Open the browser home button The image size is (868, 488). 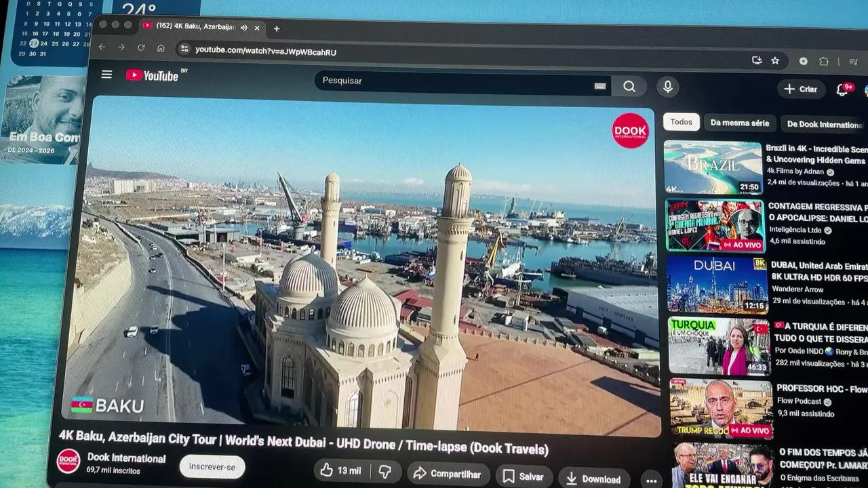point(161,48)
